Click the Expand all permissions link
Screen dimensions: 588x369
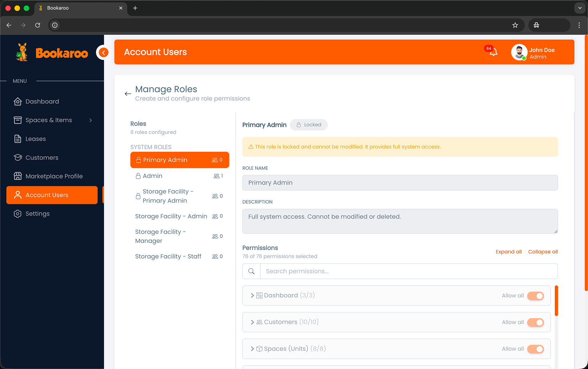[508, 251]
